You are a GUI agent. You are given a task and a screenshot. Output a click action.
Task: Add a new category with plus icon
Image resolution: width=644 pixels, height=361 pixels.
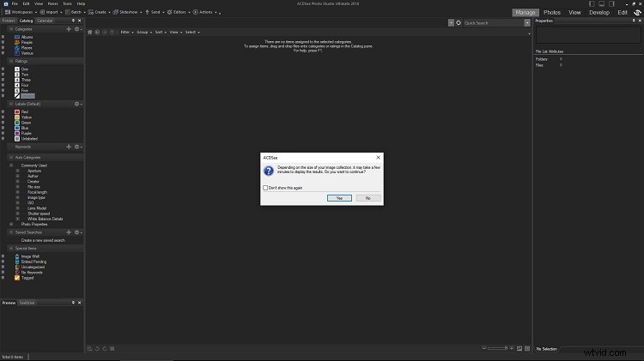[x=69, y=29]
